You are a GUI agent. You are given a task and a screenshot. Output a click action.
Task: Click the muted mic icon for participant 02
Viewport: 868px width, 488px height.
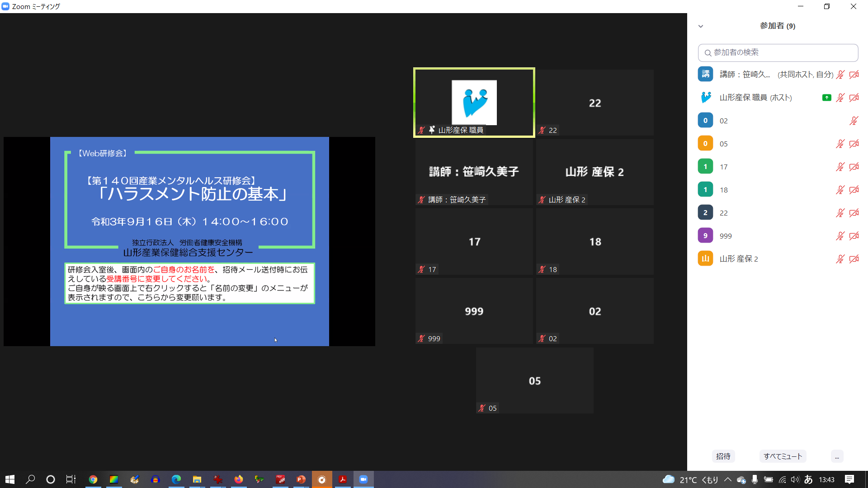pyautogui.click(x=854, y=121)
